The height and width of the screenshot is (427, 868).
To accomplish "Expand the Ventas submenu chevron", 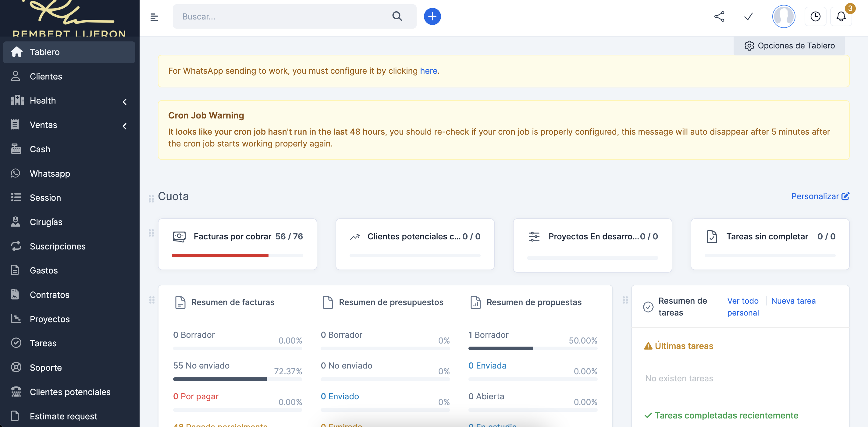I will 125,126.
